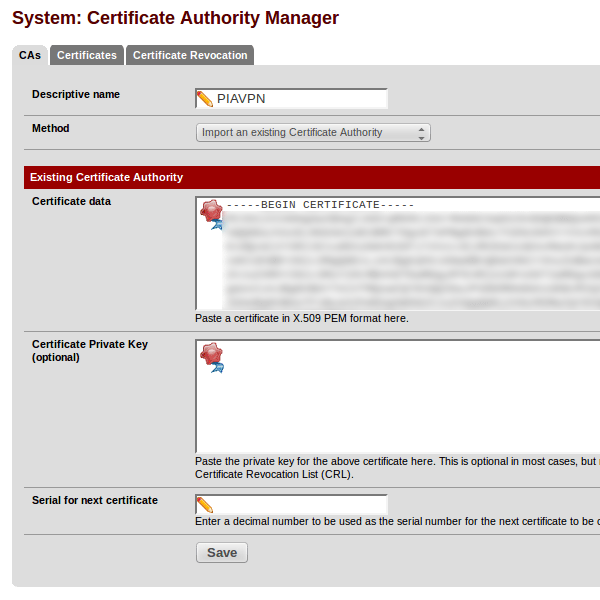The image size is (600, 600).
Task: Click the Save button
Action: pos(222,553)
